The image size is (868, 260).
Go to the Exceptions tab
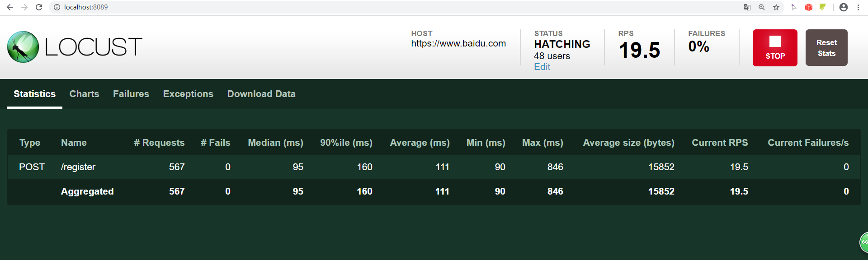[188, 94]
